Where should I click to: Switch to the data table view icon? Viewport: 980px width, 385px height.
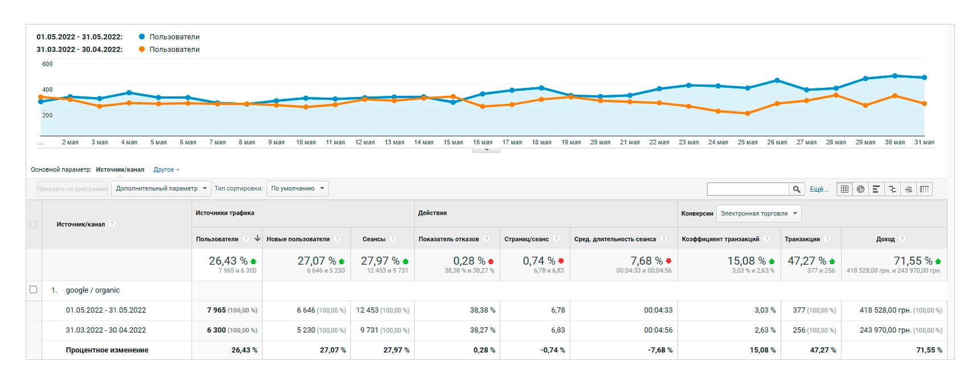coord(844,189)
